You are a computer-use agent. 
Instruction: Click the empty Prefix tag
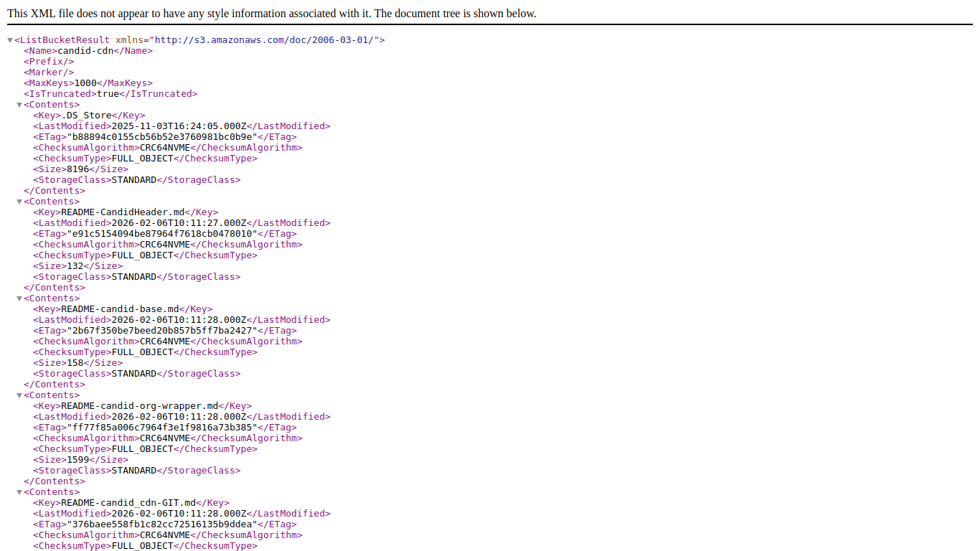(49, 62)
